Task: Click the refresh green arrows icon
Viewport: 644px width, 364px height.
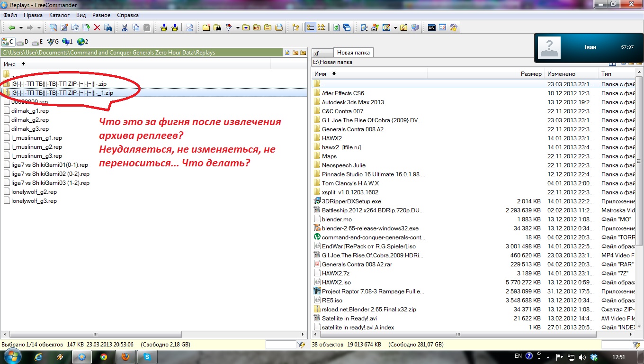Action: 336,27
